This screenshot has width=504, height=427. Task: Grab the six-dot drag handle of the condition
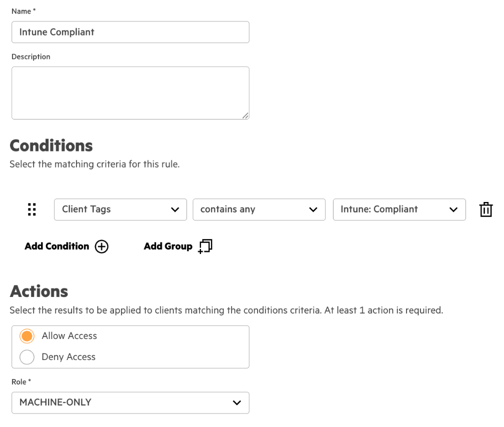32,209
